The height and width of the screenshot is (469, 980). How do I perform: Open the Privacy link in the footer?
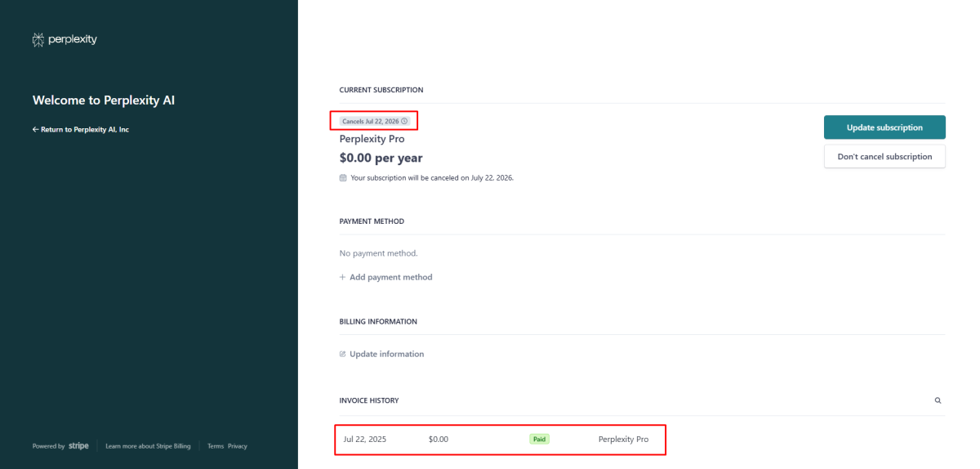[x=238, y=446]
